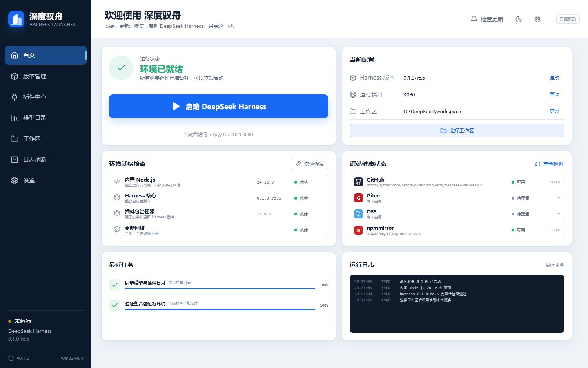Open 版本管理 in the sidebar

(x=46, y=76)
